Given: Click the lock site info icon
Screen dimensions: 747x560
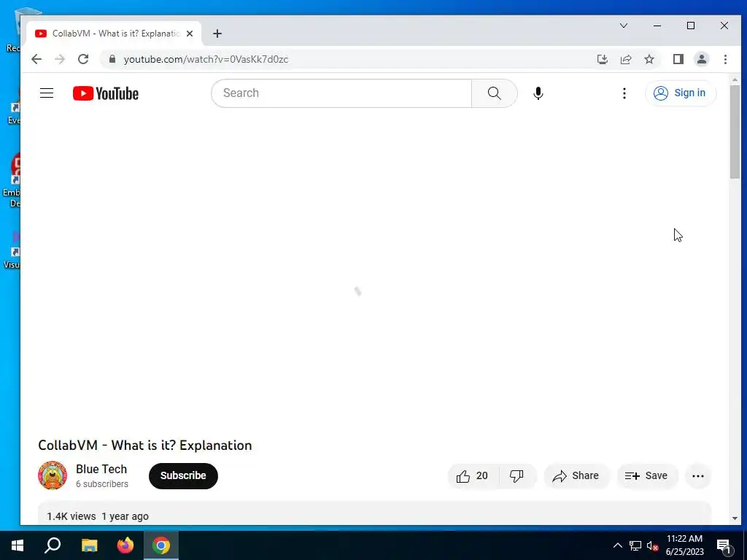Looking at the screenshot, I should (x=112, y=59).
